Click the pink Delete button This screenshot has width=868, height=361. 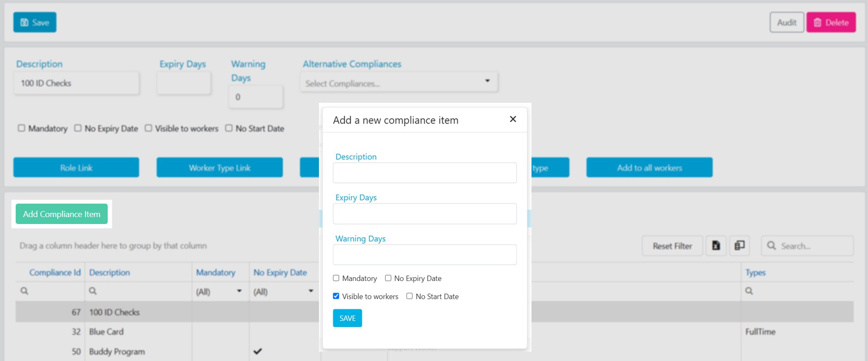(831, 22)
